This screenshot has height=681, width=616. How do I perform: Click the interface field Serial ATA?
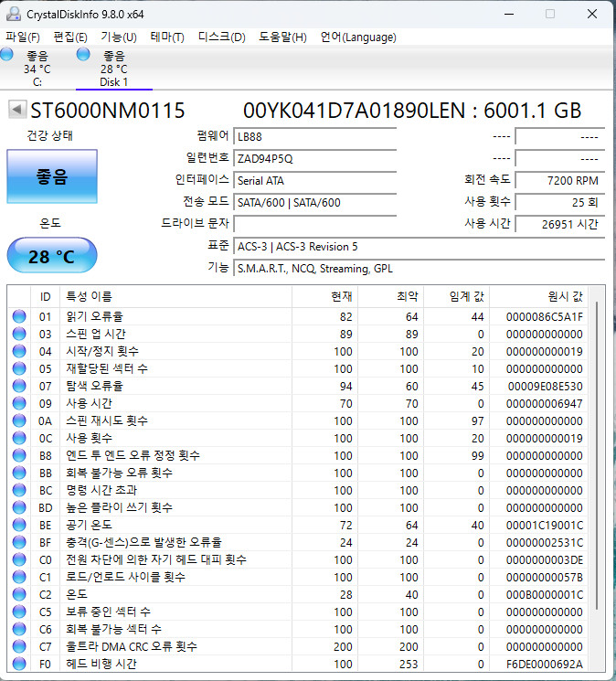click(314, 181)
